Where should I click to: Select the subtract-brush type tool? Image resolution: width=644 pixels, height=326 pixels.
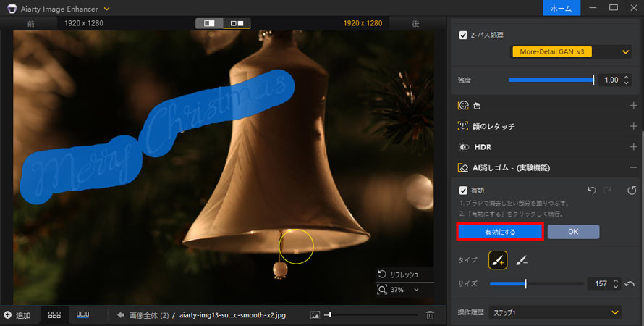pyautogui.click(x=521, y=260)
